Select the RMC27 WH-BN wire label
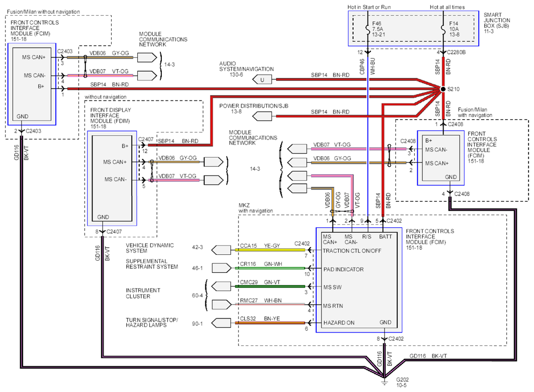The width and height of the screenshot is (534, 392). [x=260, y=301]
